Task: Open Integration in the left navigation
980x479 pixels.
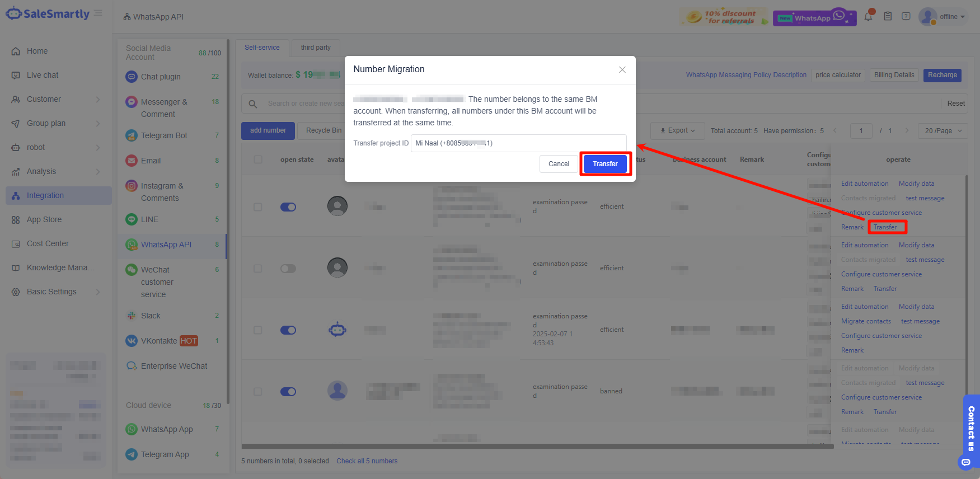Action: 45,195
